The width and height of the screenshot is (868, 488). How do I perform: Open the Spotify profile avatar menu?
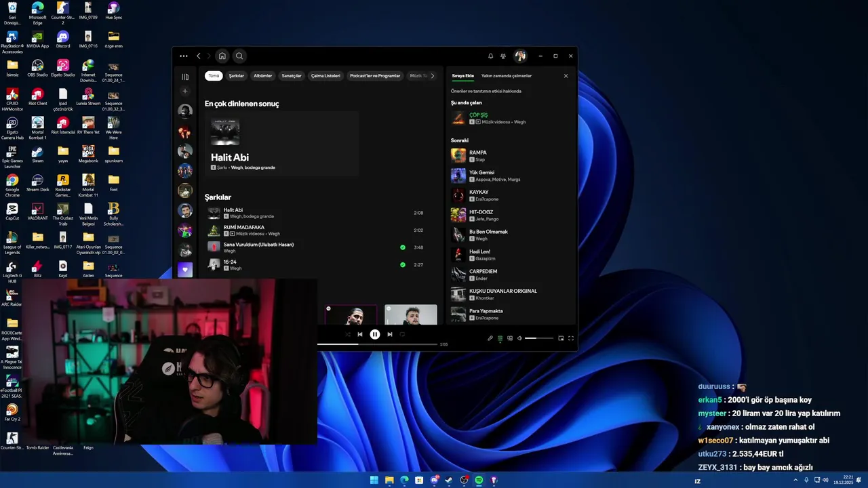click(x=520, y=56)
